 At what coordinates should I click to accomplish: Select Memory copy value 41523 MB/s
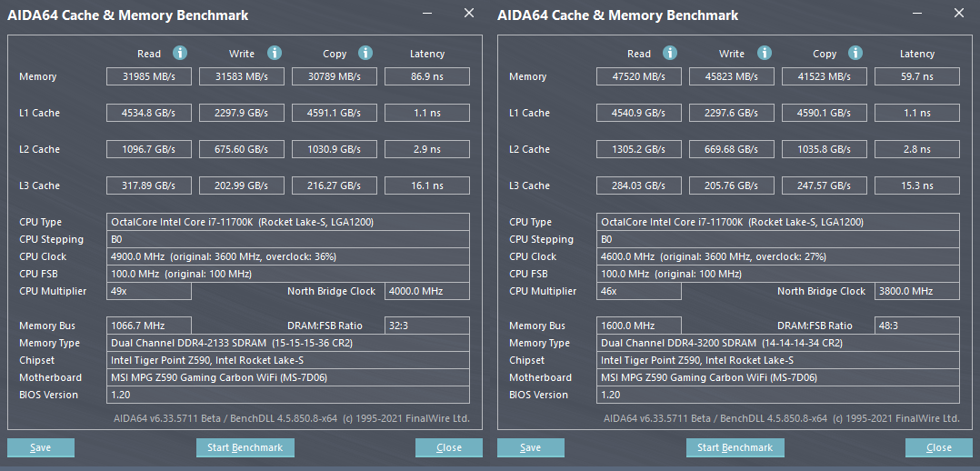click(825, 76)
